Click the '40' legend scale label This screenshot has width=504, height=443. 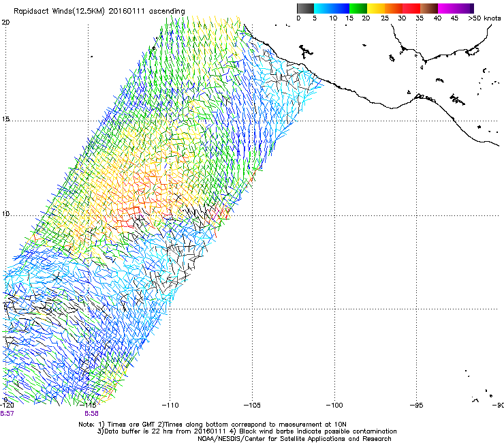[437, 18]
